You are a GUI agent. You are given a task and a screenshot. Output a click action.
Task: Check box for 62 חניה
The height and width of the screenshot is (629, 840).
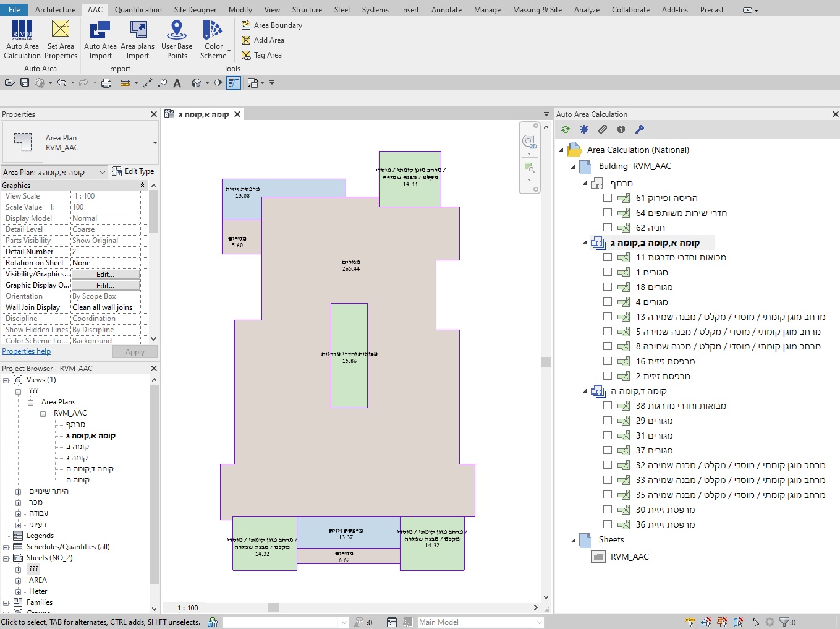pyautogui.click(x=608, y=228)
